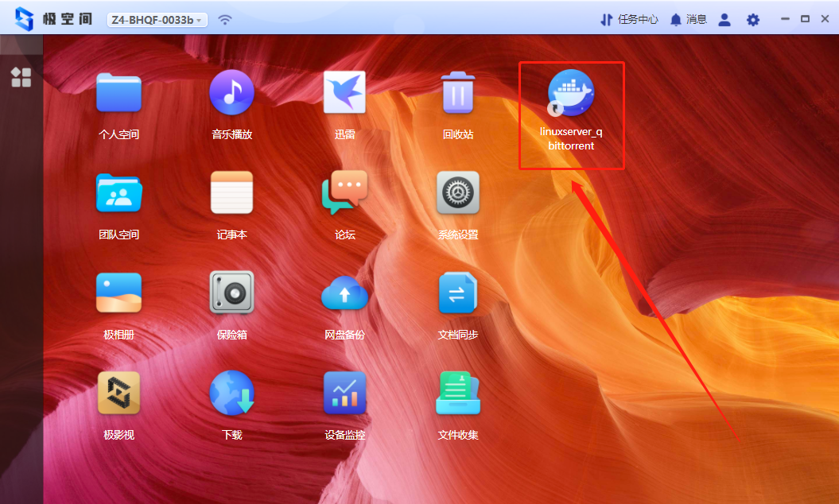
Task: Open the 任务中心 task center
Action: coord(629,20)
